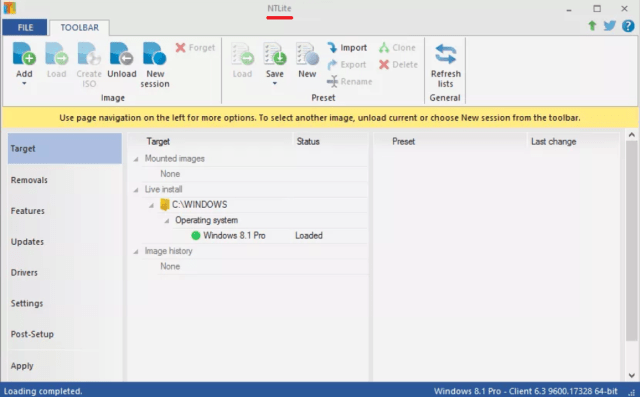The height and width of the screenshot is (397, 640).
Task: Open the Twitter bird icon
Action: click(610, 26)
